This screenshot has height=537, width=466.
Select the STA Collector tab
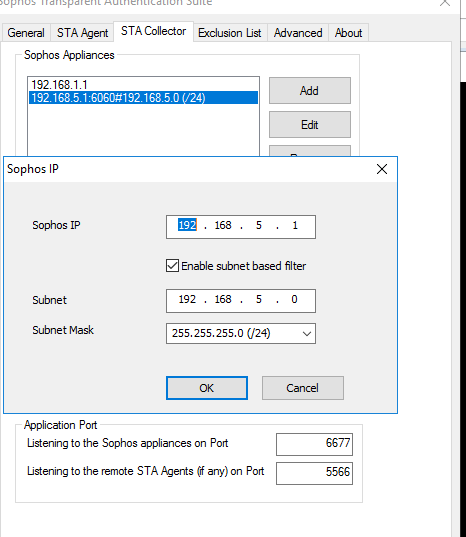tap(153, 31)
